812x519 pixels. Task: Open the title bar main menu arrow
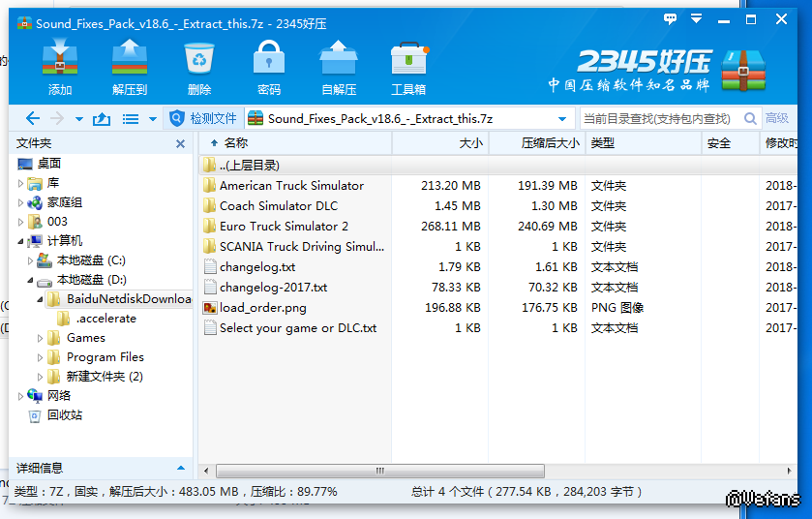pos(696,19)
